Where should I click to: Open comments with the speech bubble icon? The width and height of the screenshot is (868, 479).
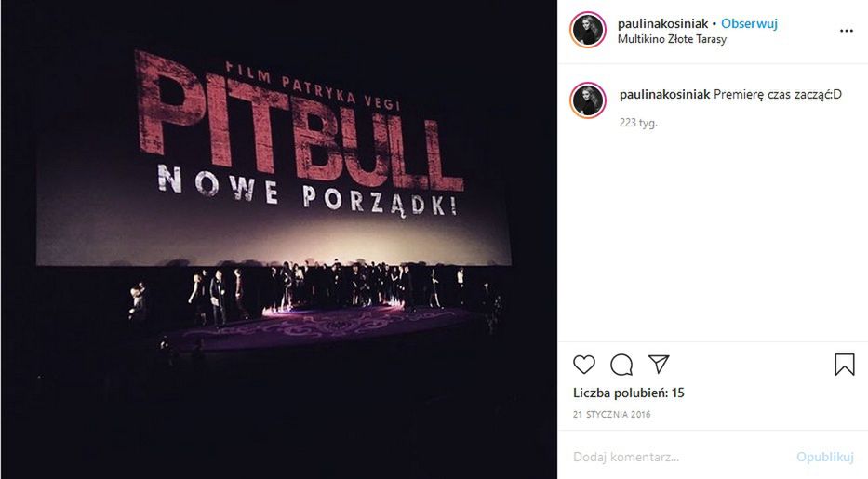pos(621,365)
